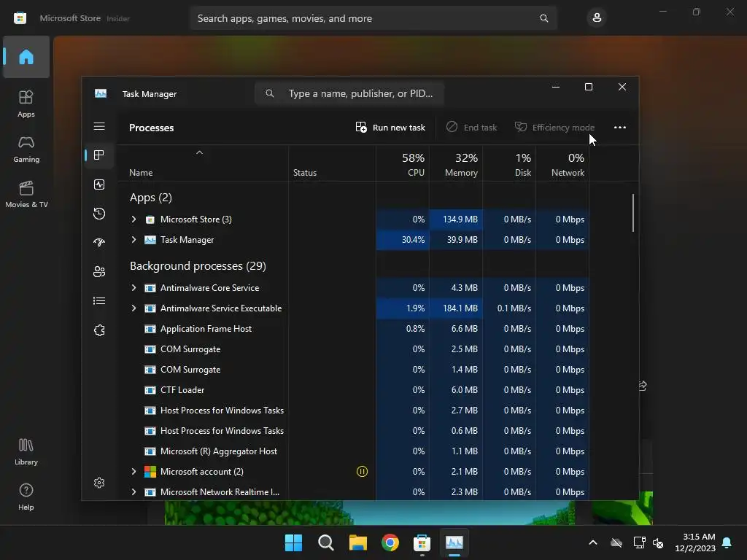
Task: Click the suspended status icon for Microsoft account
Action: click(362, 472)
